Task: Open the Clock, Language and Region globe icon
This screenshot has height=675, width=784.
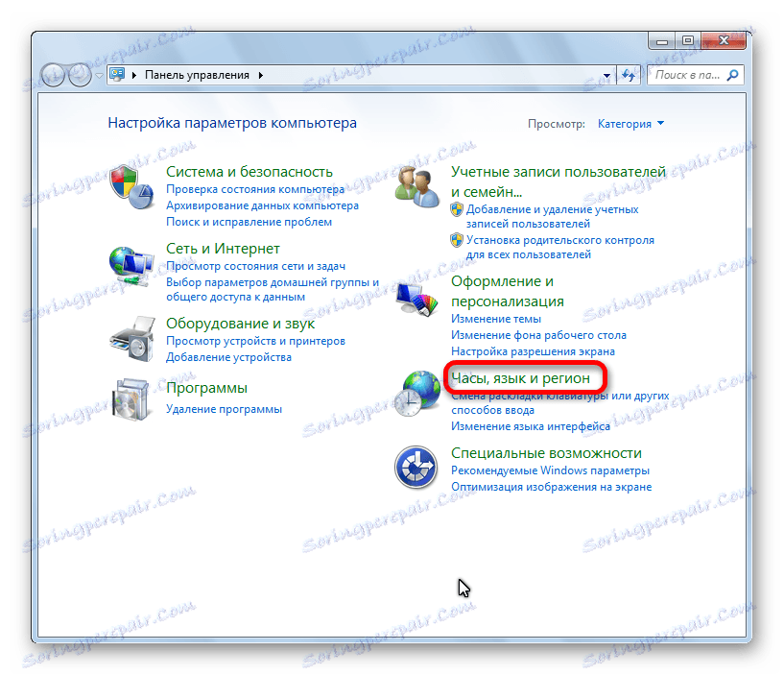Action: click(x=416, y=394)
